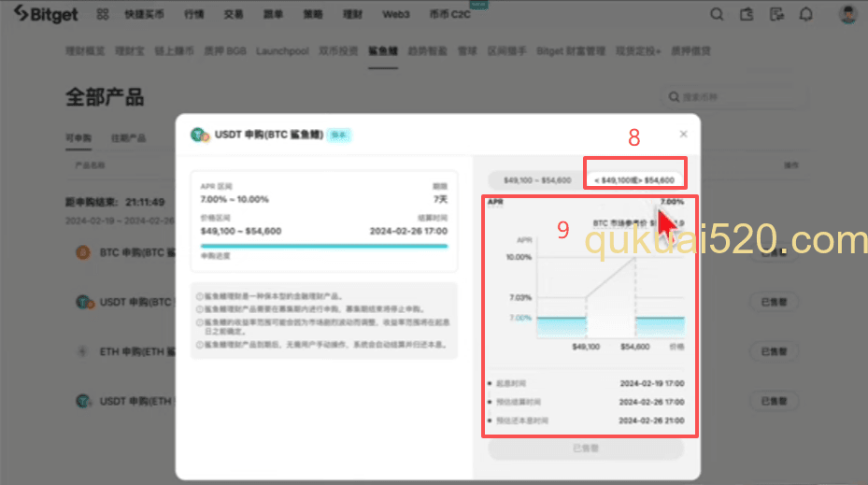
Task: Click the 申购进度 progress bar
Action: click(324, 246)
